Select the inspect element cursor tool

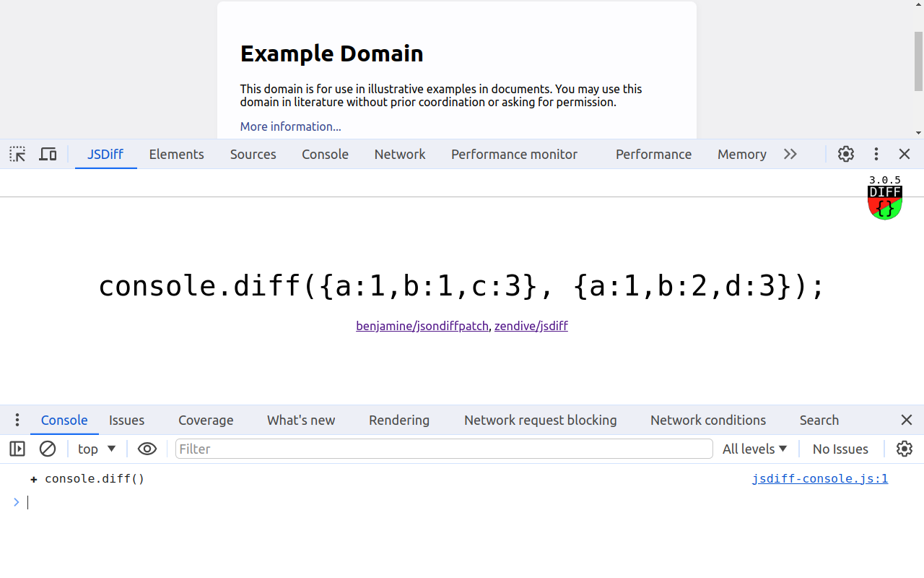pyautogui.click(x=17, y=154)
